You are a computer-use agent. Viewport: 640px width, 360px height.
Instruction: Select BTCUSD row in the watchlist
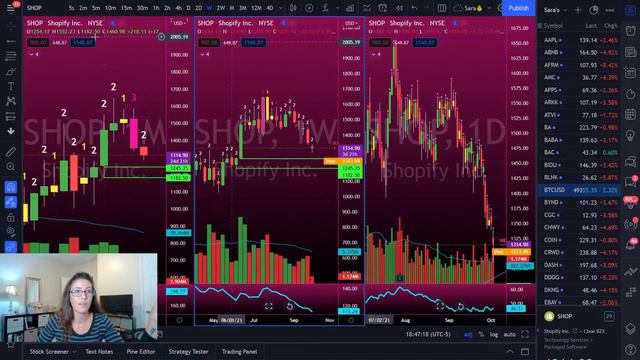pyautogui.click(x=580, y=190)
